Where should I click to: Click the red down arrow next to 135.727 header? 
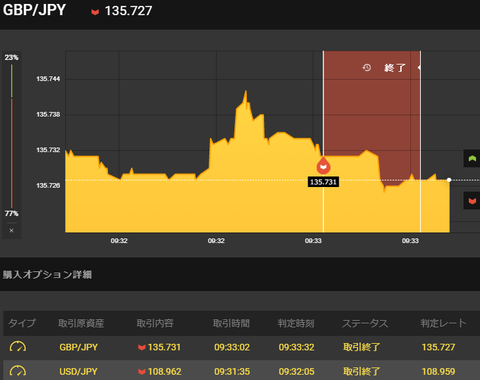(95, 12)
